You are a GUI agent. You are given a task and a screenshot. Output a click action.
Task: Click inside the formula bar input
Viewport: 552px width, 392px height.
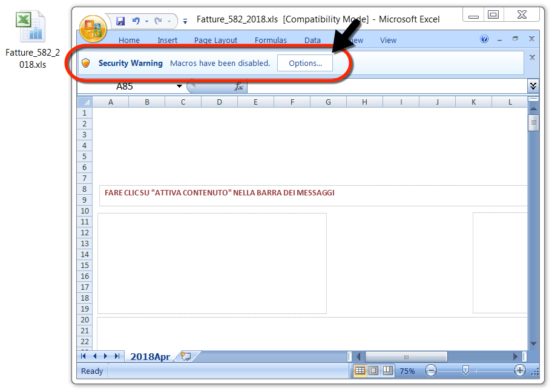click(387, 87)
